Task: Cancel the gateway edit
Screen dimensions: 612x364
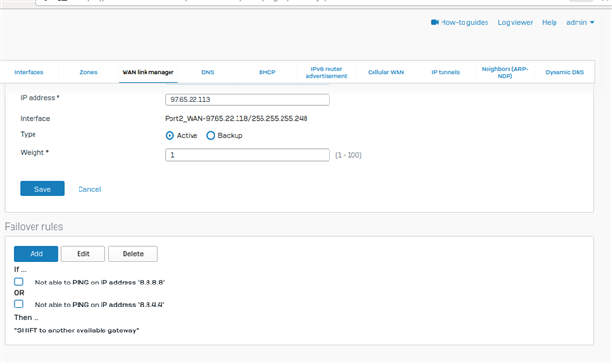Action: [89, 189]
